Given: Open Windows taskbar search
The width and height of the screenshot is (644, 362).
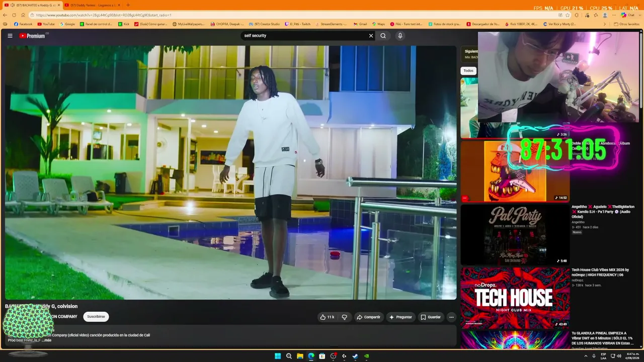Looking at the screenshot, I should coord(289,356).
